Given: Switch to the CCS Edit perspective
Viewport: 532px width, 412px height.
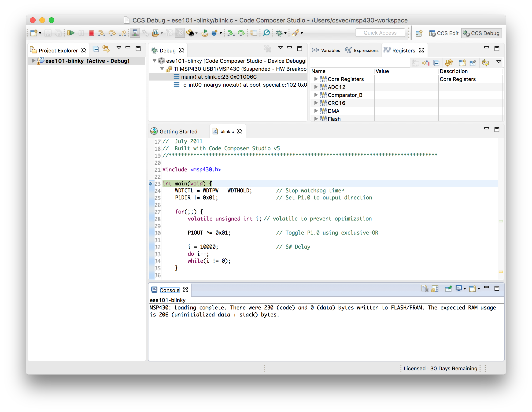Looking at the screenshot, I should click(x=444, y=33).
